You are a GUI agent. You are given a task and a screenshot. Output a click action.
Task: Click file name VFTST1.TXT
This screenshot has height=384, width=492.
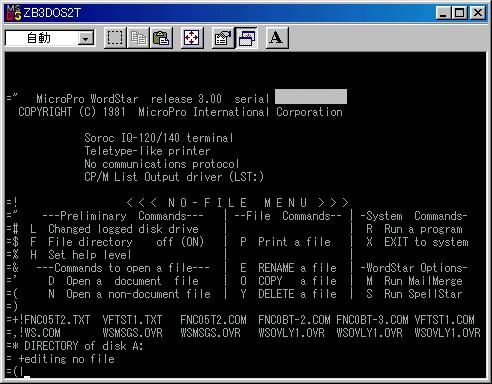[x=132, y=320]
